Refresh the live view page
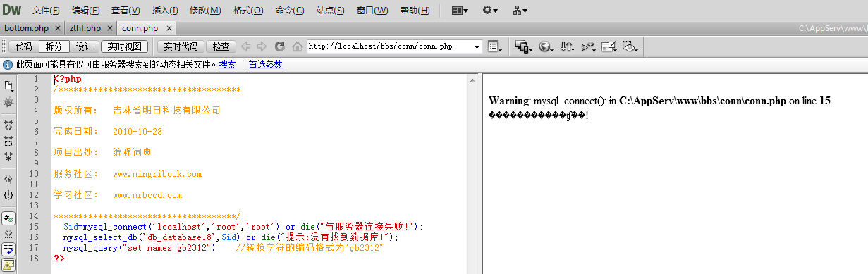The image size is (868, 274). click(x=280, y=46)
